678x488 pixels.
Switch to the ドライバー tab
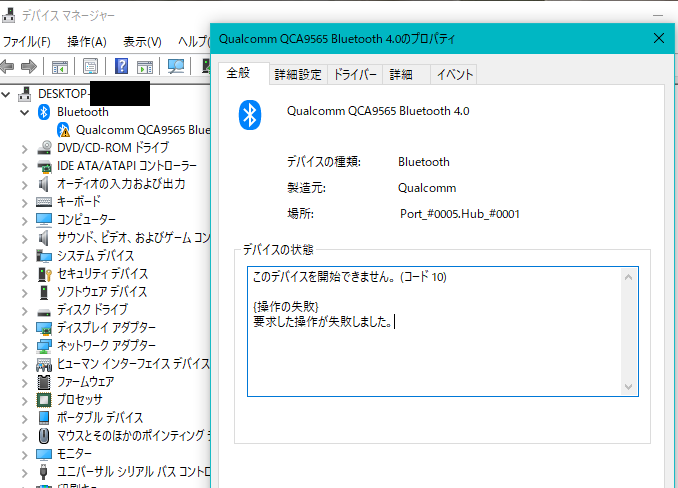(355, 75)
